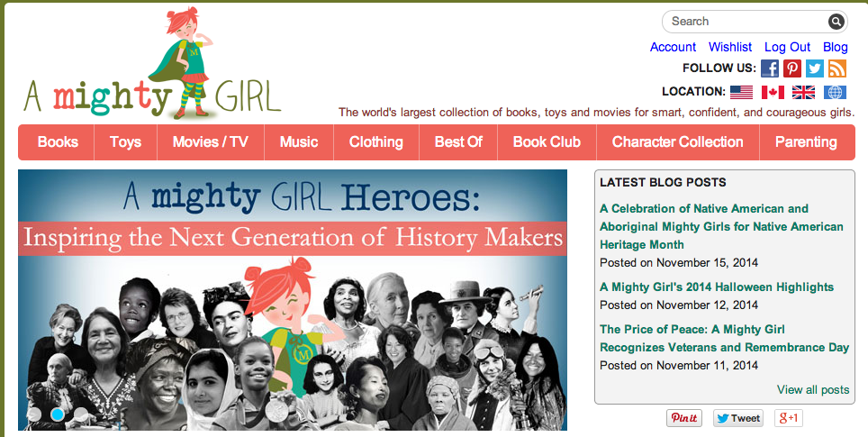Viewport: 868px width, 437px height.
Task: Open the Books menu
Action: [58, 142]
